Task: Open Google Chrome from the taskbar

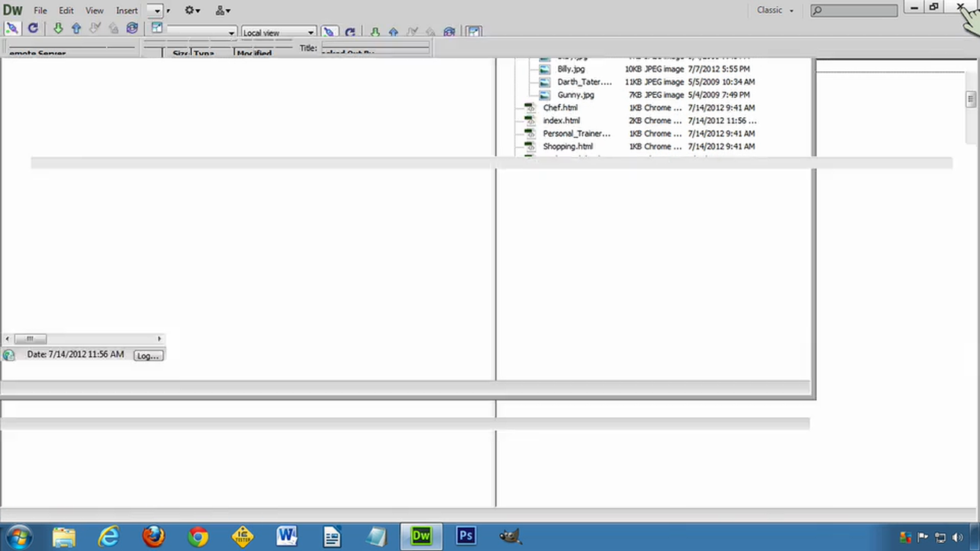Action: (x=198, y=536)
